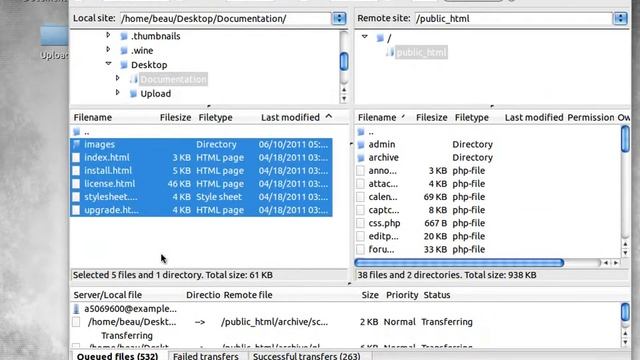Select public_html in remote tree
Viewport: 640px width, 360px height.
pyautogui.click(x=422, y=52)
